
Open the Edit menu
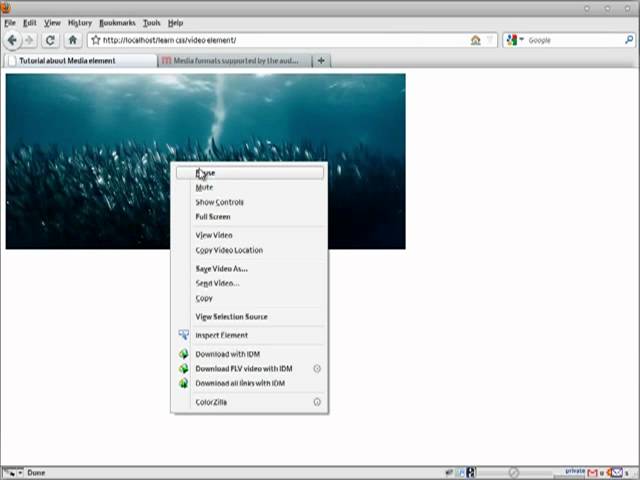click(30, 23)
